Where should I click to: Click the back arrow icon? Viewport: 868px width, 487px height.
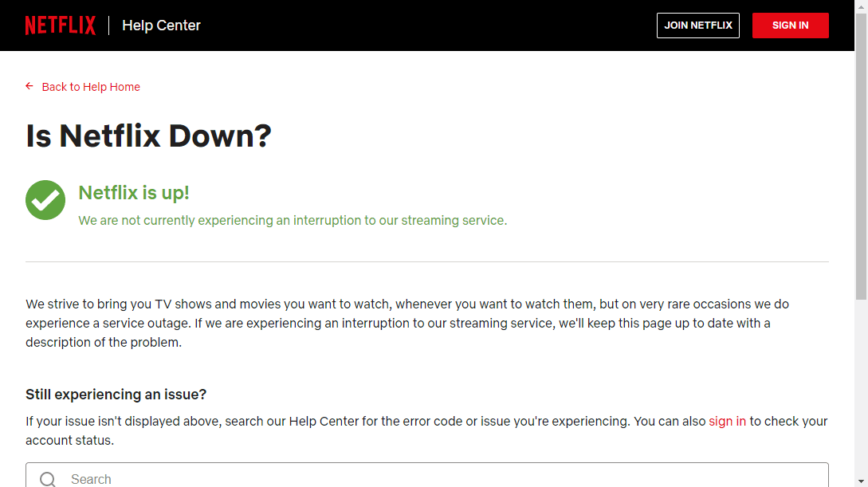(29, 86)
